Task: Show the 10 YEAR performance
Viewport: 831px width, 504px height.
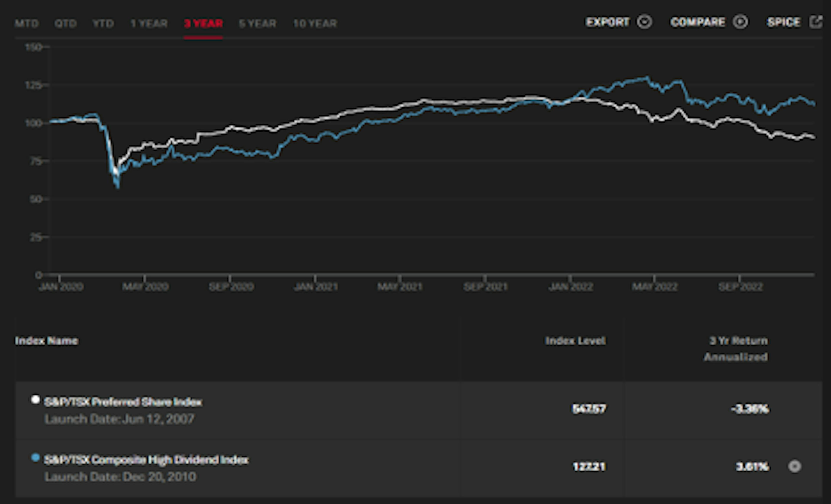Action: pos(315,23)
